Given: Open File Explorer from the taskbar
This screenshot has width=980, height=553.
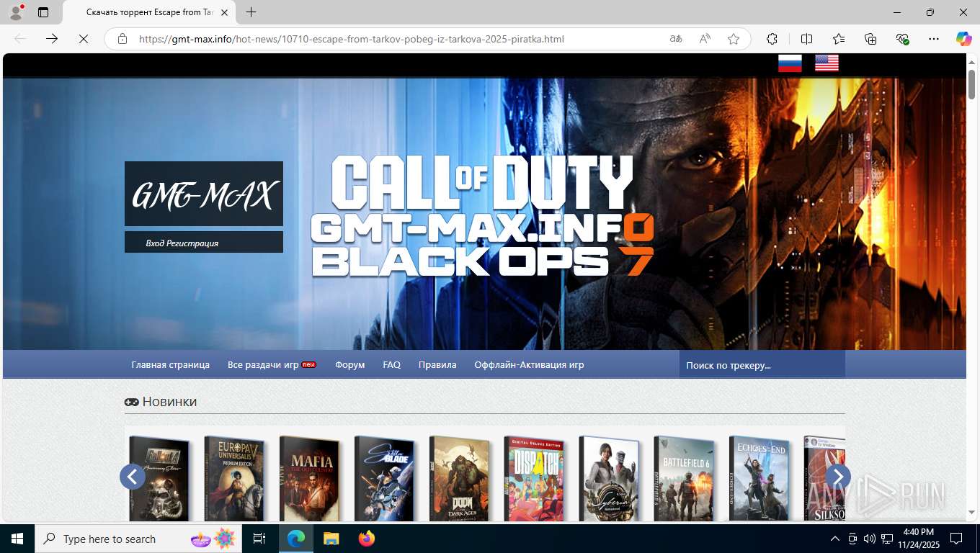Looking at the screenshot, I should 331,539.
